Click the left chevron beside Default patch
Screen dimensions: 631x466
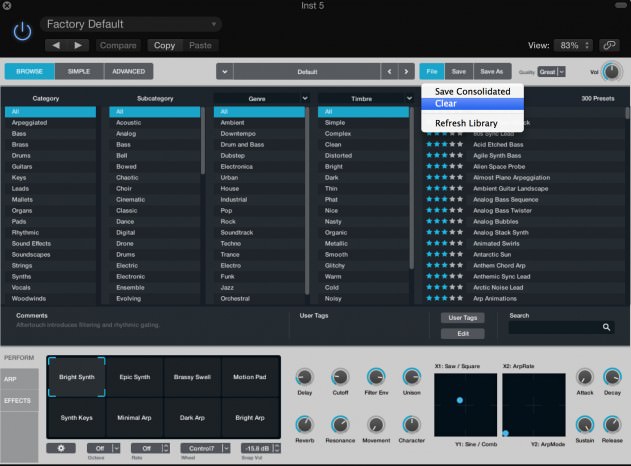[x=389, y=72]
